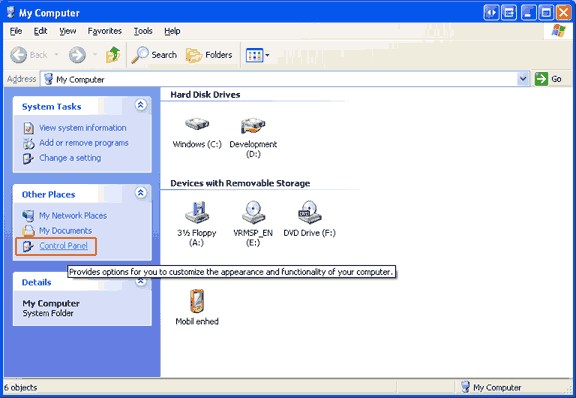Screen dimensions: 576x398
Task: Select the Mobil enhed device icon
Action: point(197,301)
